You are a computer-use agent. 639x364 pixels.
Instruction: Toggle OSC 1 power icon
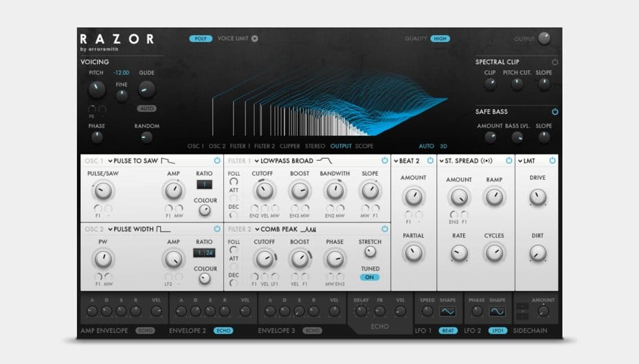pyautogui.click(x=217, y=161)
